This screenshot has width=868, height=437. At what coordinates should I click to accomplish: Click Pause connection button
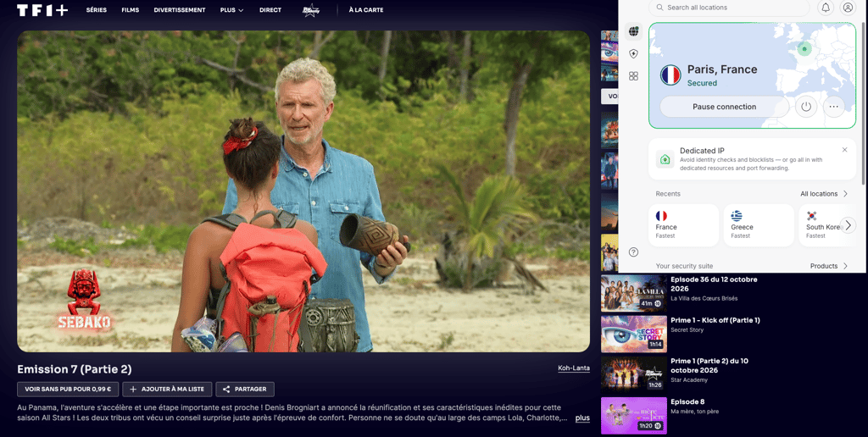coord(724,107)
